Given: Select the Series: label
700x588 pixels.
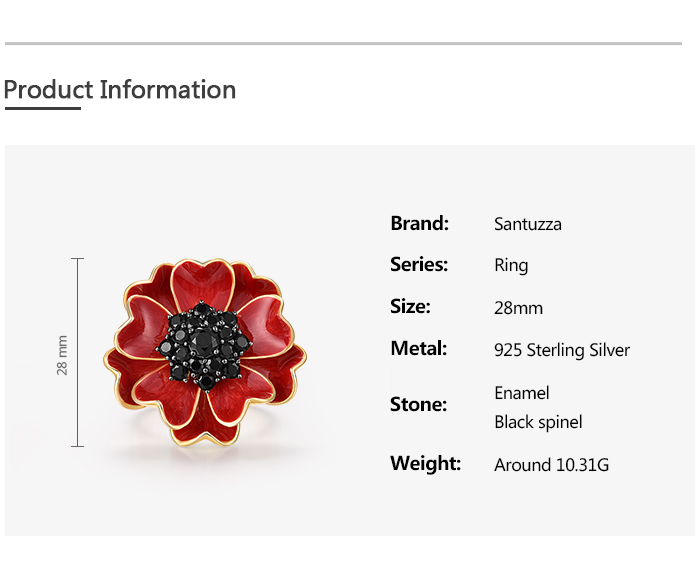Looking at the screenshot, I should click(x=419, y=265).
